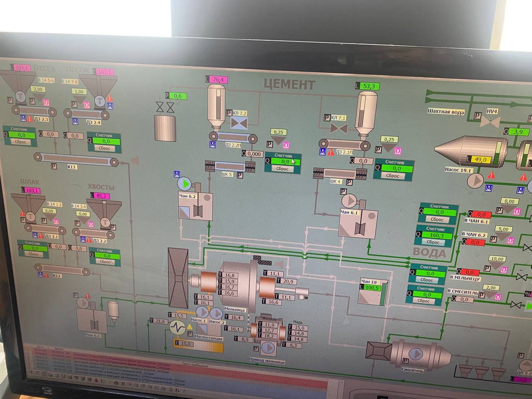Toggle the P mode box of КЛ 7.1
This screenshot has height=399, width=532.
328,118
